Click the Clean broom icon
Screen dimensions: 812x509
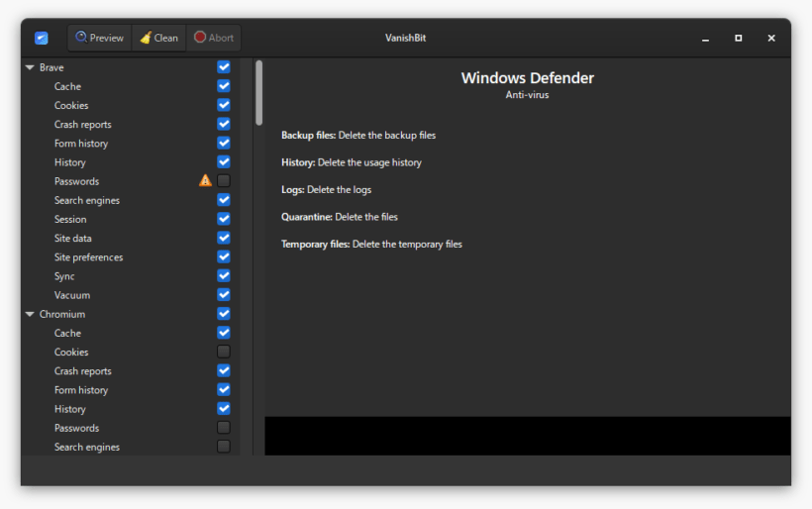pos(146,38)
